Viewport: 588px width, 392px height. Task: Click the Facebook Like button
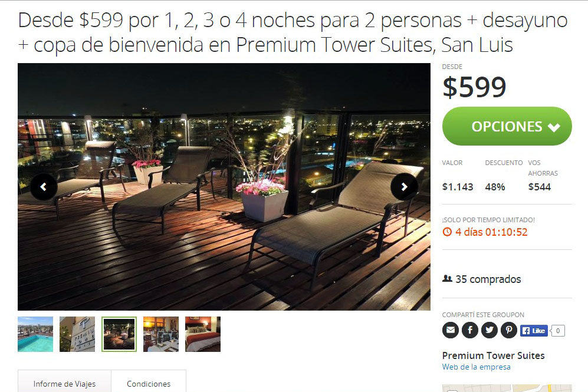point(534,331)
